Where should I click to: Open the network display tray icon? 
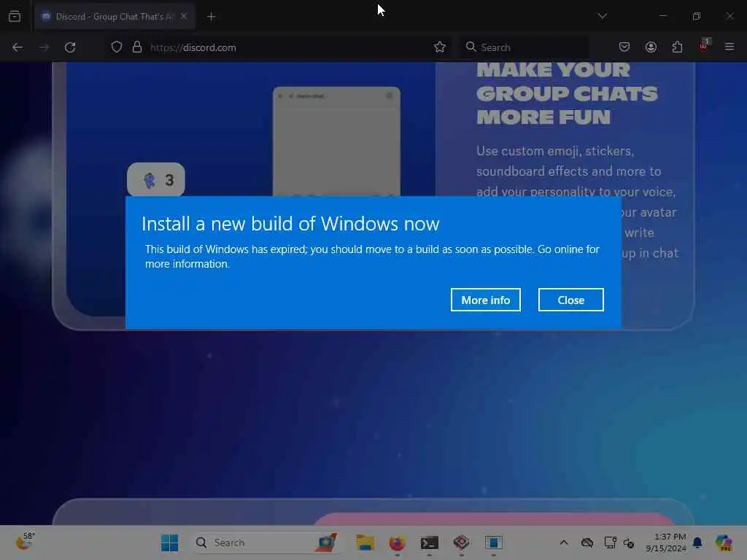(x=610, y=542)
